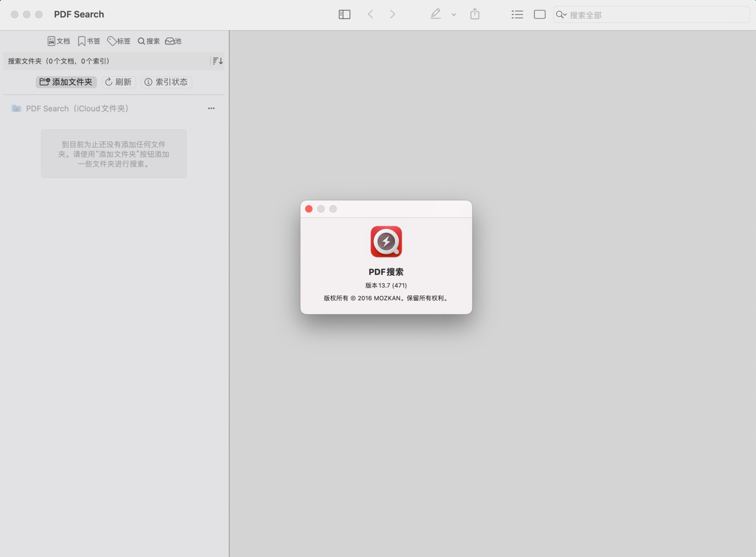
Task: Open the ellipsis menu for iCloud folder
Action: click(211, 109)
